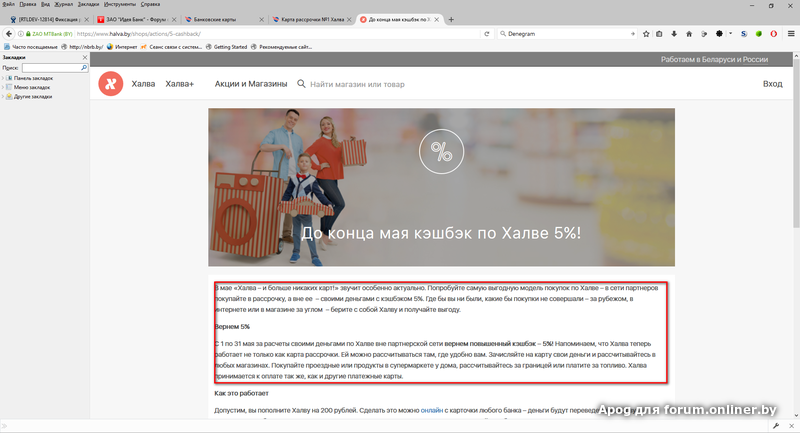Click the add-on icon right of home button
Image resolution: width=800 pixels, height=433 pixels.
point(704,34)
